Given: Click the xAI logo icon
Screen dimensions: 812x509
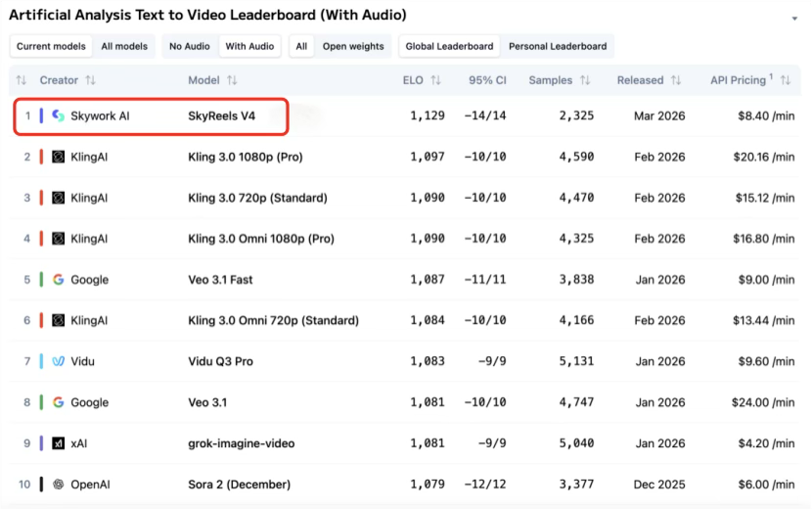Looking at the screenshot, I should point(59,443).
